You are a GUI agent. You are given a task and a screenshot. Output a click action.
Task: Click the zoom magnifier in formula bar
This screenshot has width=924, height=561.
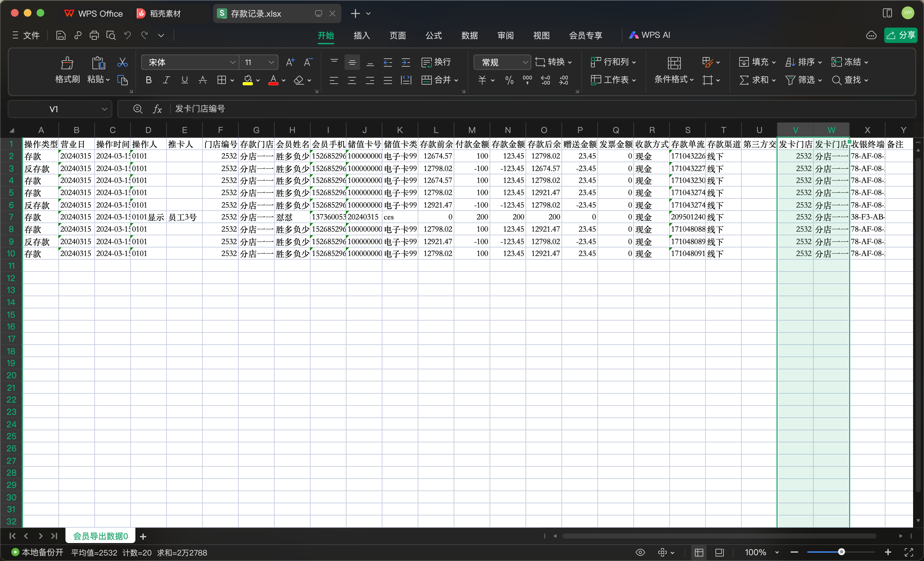pyautogui.click(x=138, y=109)
